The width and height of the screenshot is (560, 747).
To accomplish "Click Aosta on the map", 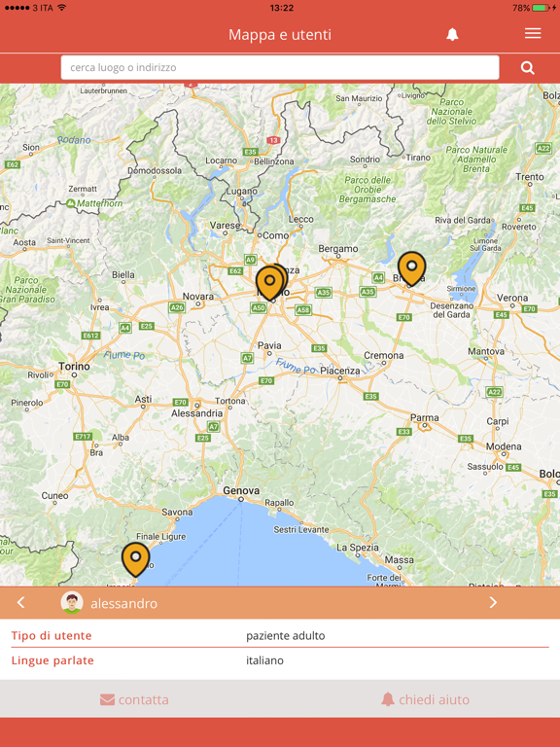I will pyautogui.click(x=24, y=242).
